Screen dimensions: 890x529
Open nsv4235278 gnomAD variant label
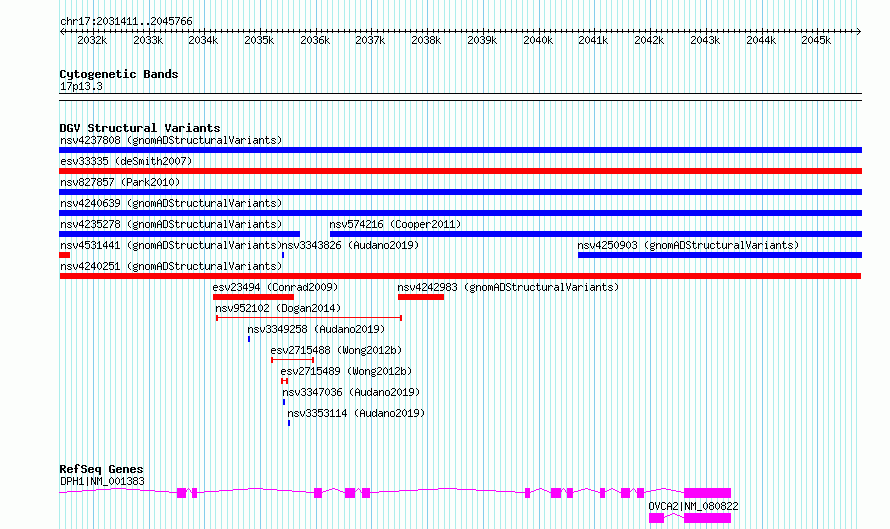[x=171, y=224]
